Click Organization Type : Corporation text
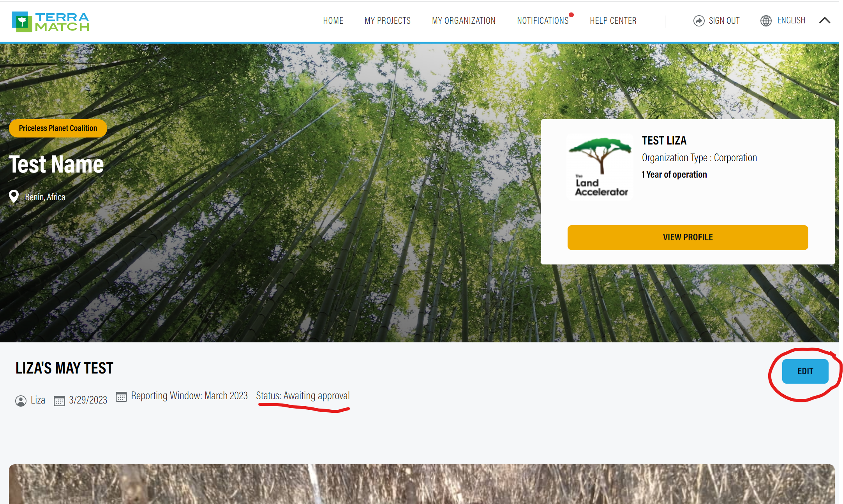The height and width of the screenshot is (504, 843). pyautogui.click(x=699, y=158)
